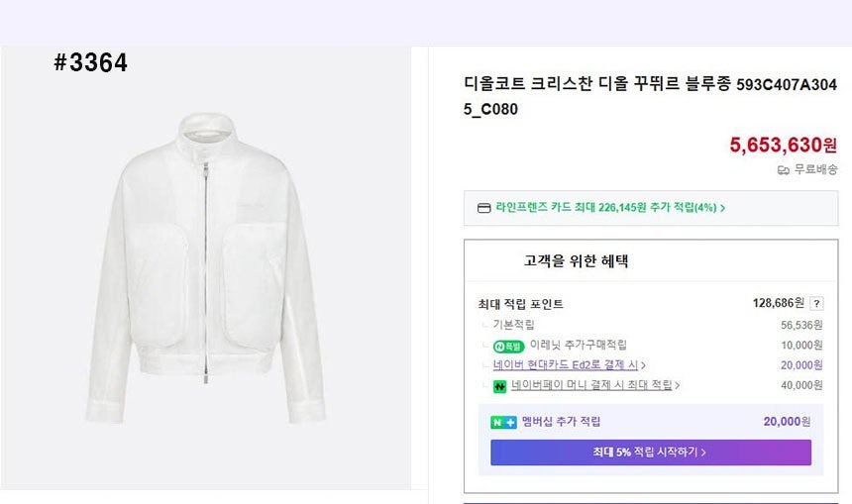Click the 5,653,630원 price text
The image size is (852, 504).
pyautogui.click(x=783, y=145)
